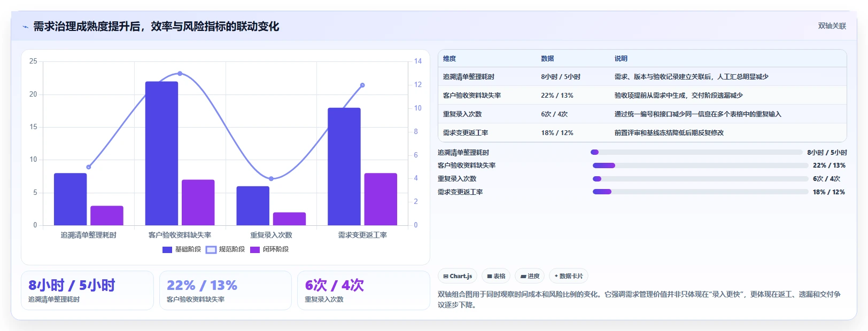This screenshot has width=868, height=331.
Task: Click 重复录入次数 row in the table
Action: [642, 114]
